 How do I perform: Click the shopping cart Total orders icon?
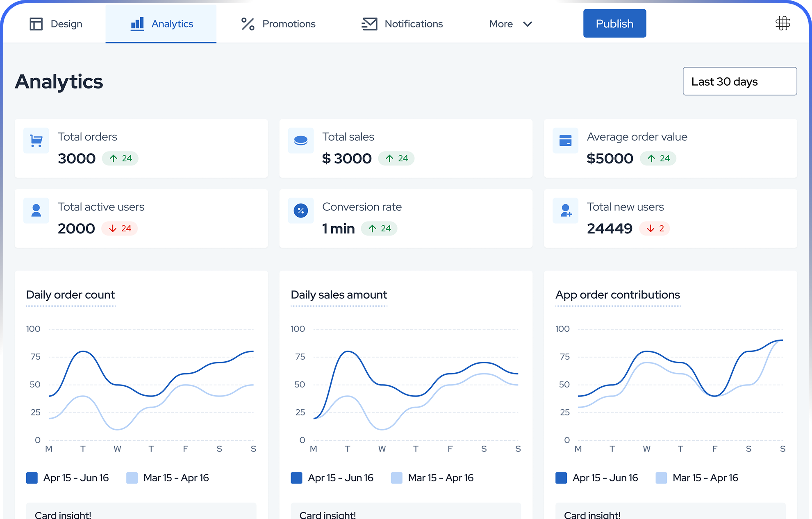coord(36,141)
